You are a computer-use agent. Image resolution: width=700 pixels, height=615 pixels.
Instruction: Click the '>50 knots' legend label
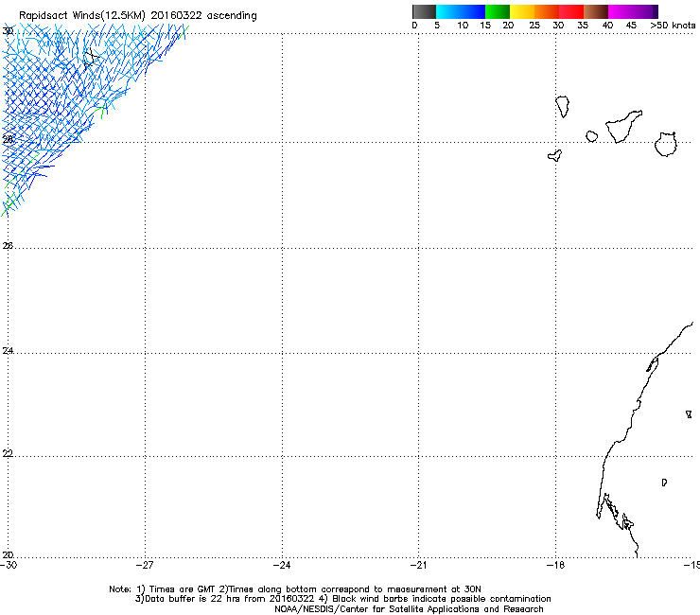coord(673,26)
